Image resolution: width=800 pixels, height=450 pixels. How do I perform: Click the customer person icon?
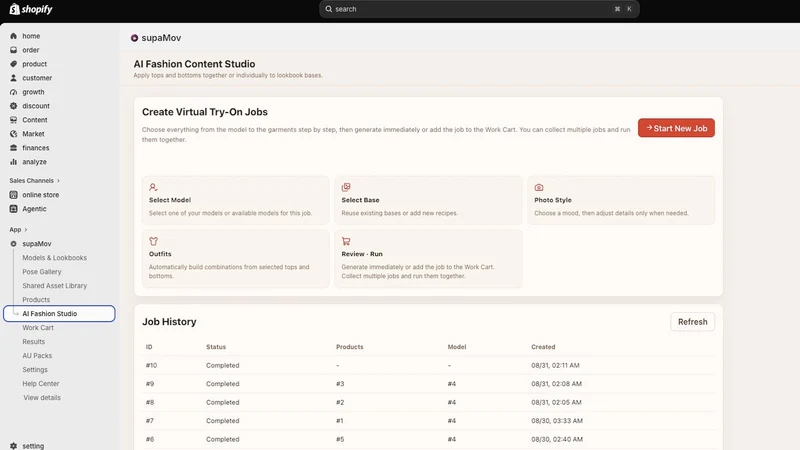[13, 78]
